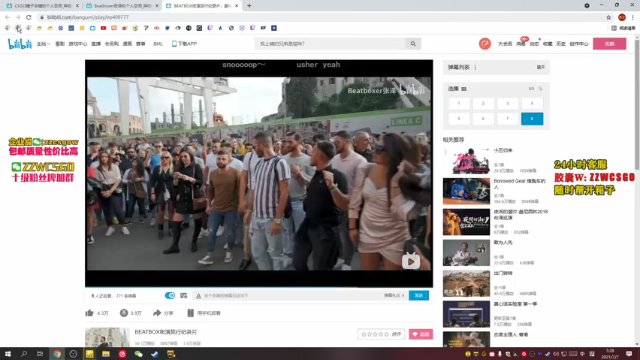The image size is (640, 360).
Task: Open Reading list in bookmarks bar
Action: tap(623, 28)
